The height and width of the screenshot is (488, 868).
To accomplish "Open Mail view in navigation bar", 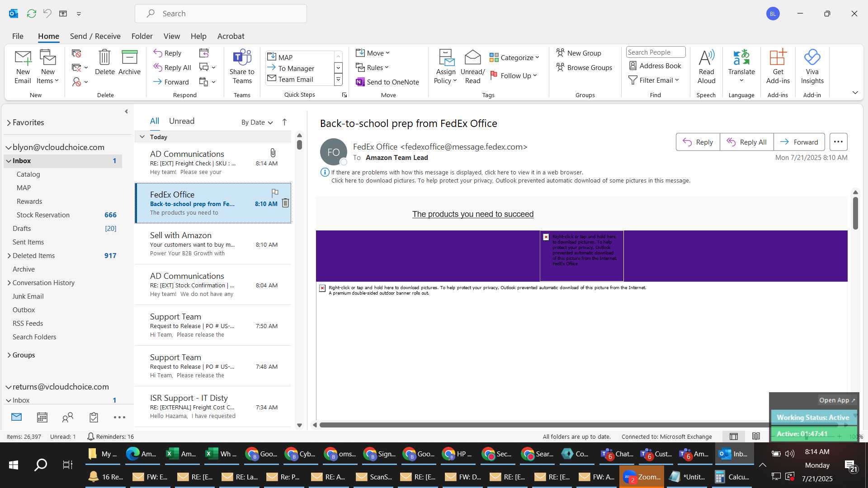I will tap(16, 417).
